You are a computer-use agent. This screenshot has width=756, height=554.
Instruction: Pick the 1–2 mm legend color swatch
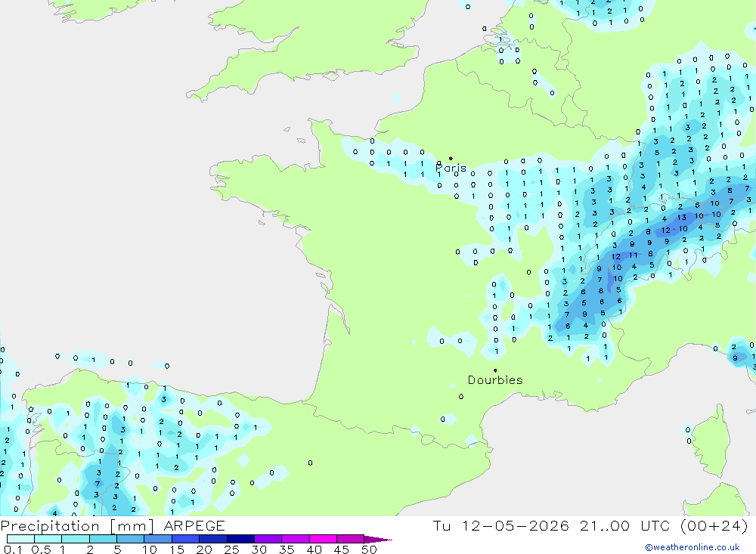[76, 539]
